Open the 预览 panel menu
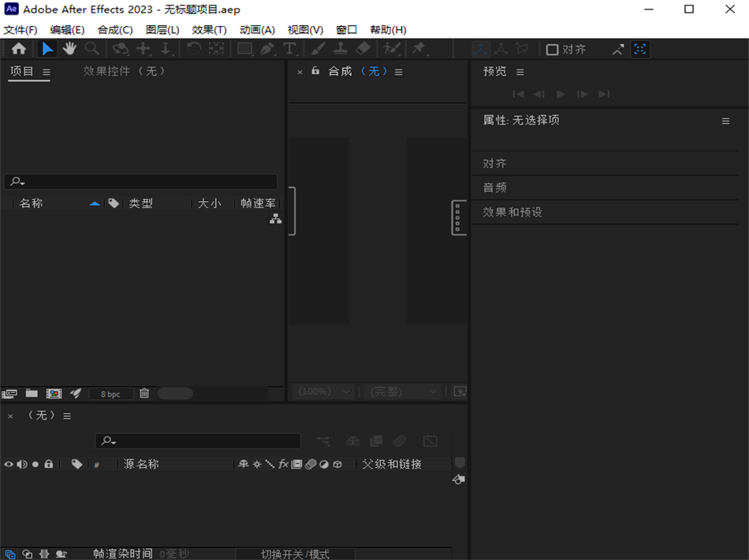Image resolution: width=749 pixels, height=560 pixels. pos(520,72)
